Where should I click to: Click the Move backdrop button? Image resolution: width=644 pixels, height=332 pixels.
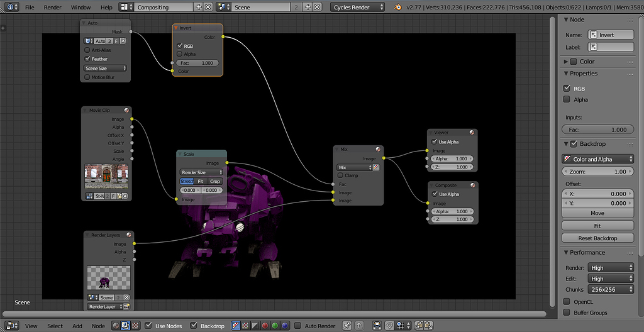coord(597,213)
